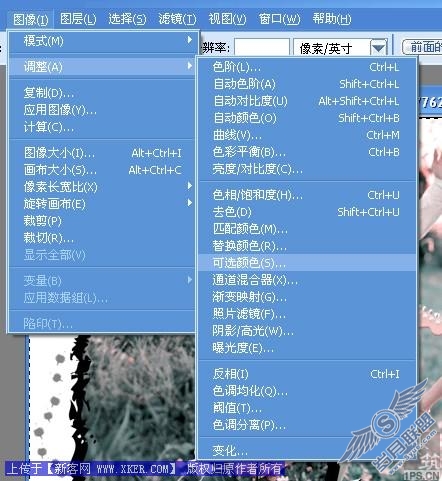Open the 选择(S) menu
Image resolution: width=442 pixels, height=481 pixels.
(x=127, y=19)
